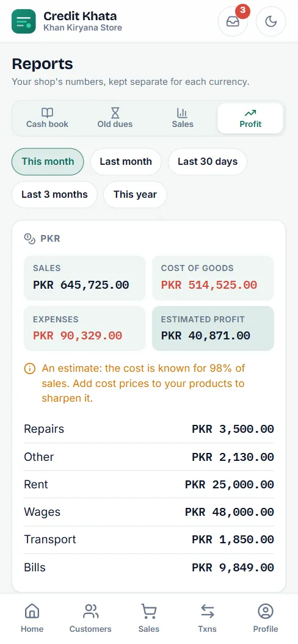Select the Last month range chip
The image size is (298, 644).
(x=126, y=161)
